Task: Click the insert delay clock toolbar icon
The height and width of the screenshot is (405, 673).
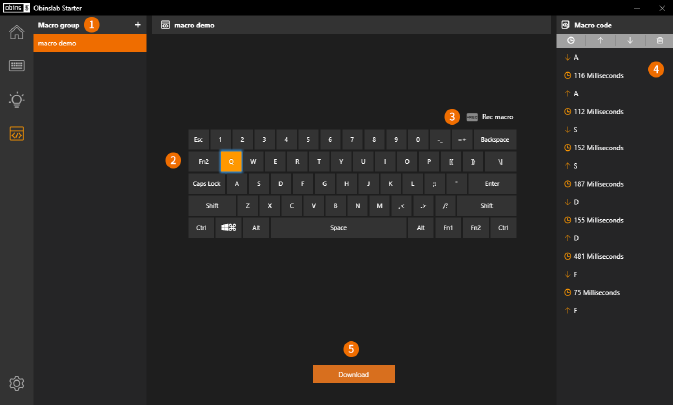Action: click(570, 41)
